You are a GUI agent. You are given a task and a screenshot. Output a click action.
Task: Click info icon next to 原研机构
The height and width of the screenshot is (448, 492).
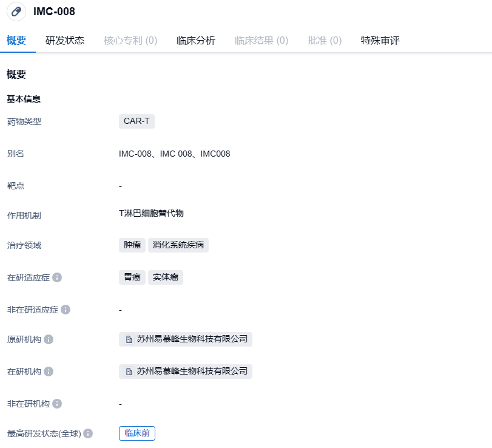49,339
